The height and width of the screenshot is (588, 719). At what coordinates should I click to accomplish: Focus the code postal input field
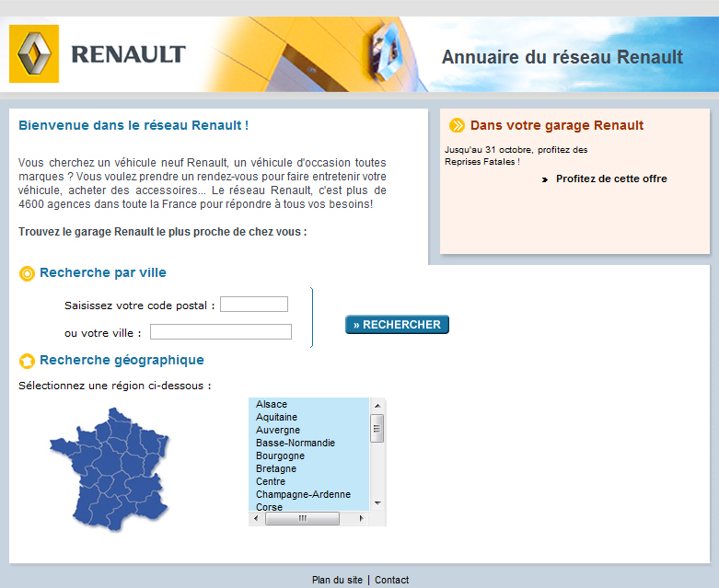(x=254, y=305)
